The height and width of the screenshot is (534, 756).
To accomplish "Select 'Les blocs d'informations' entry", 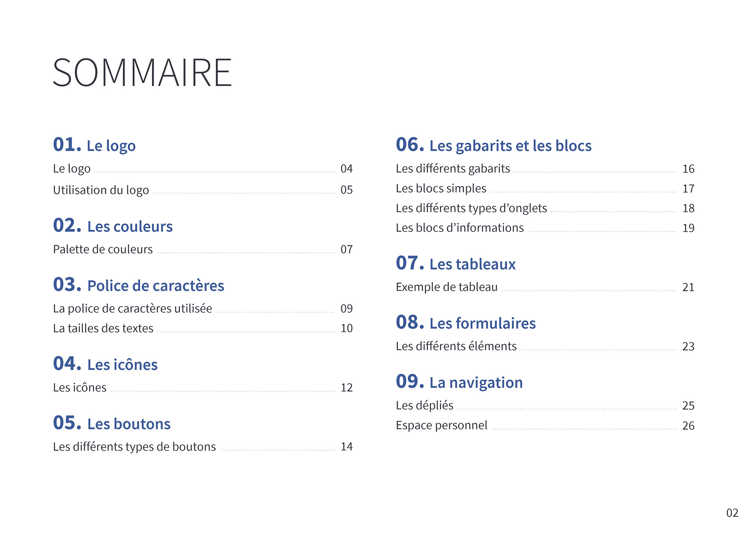I will click(x=460, y=228).
